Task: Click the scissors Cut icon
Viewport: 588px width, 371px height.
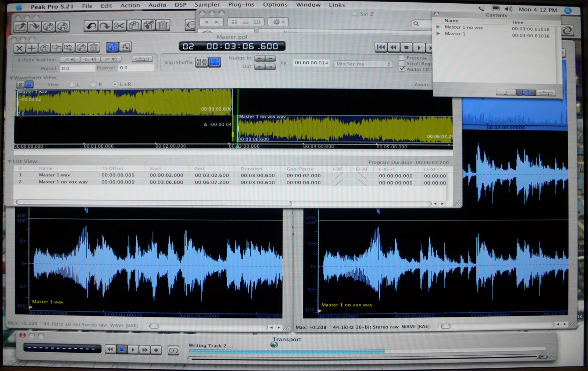Action: [x=119, y=26]
